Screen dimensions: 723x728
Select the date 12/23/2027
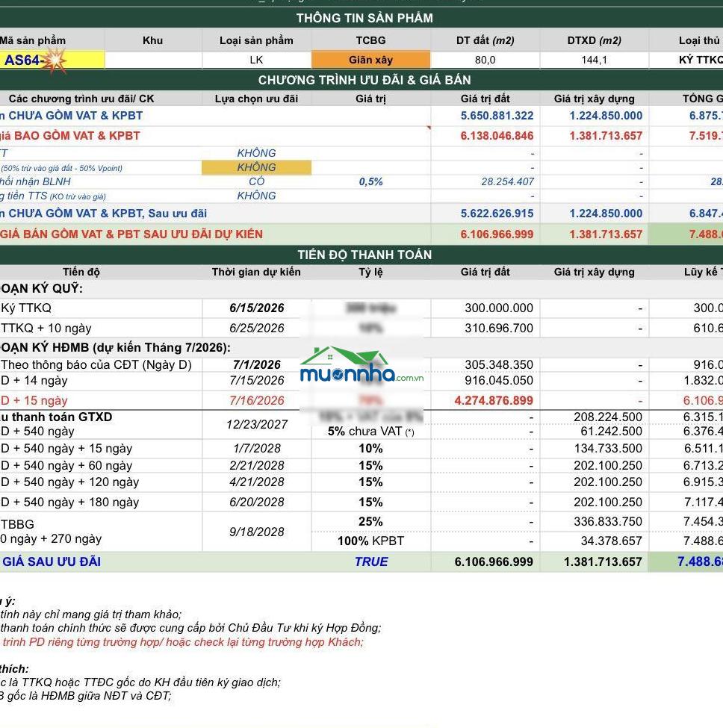[x=256, y=424]
